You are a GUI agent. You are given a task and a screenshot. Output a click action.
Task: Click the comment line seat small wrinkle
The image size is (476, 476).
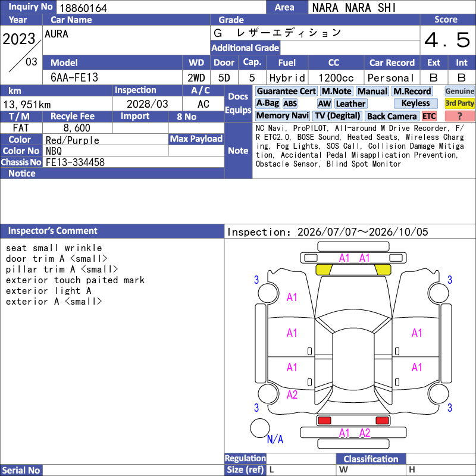[54, 248]
